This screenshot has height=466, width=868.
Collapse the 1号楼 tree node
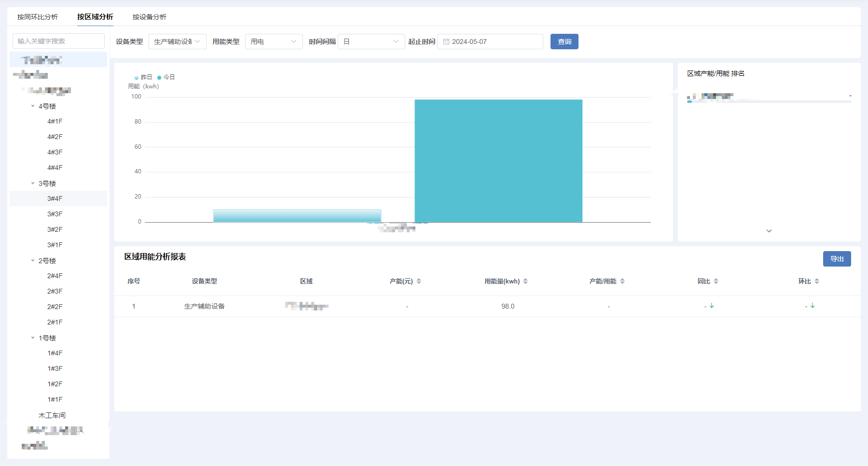point(33,338)
